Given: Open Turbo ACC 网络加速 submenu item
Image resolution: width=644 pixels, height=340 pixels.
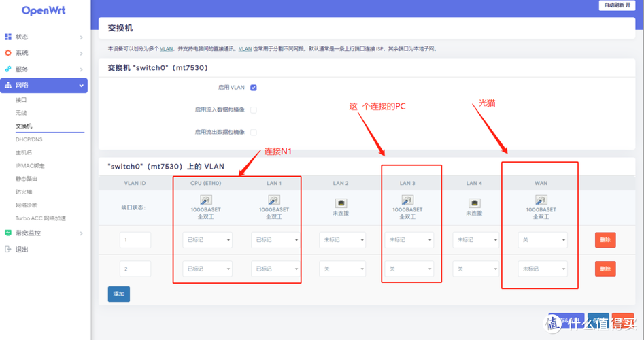Looking at the screenshot, I should pos(41,218).
